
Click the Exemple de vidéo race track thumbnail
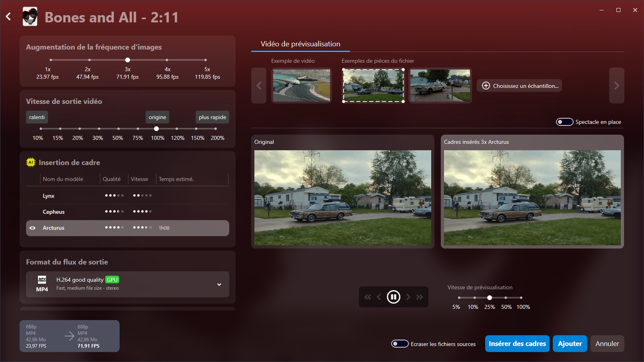coord(302,86)
